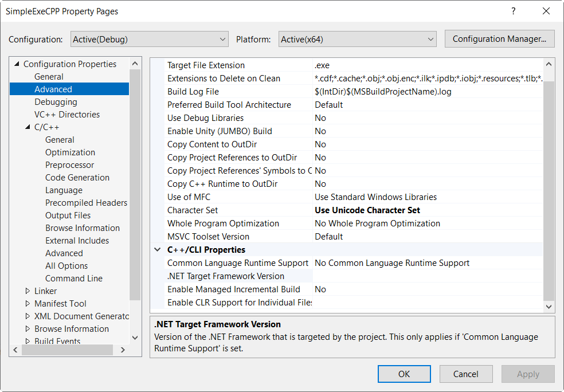
Task: Select the VC++ Directories page
Action: click(x=66, y=115)
